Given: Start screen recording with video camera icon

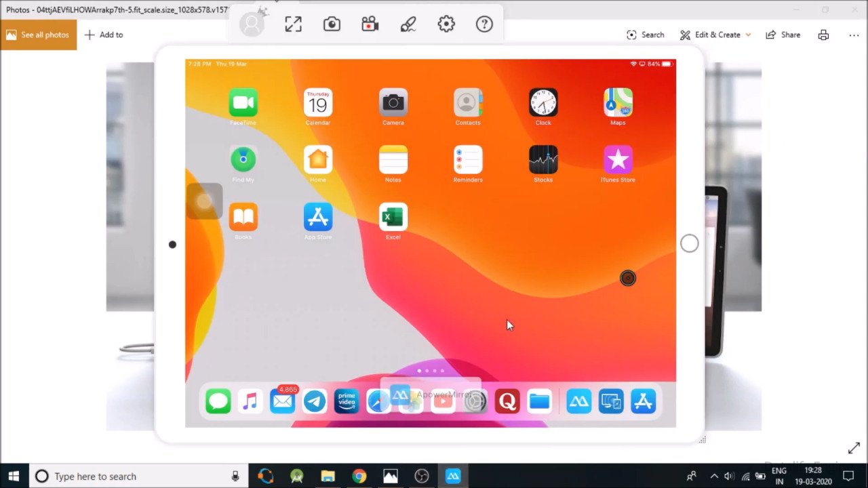Looking at the screenshot, I should tap(370, 24).
